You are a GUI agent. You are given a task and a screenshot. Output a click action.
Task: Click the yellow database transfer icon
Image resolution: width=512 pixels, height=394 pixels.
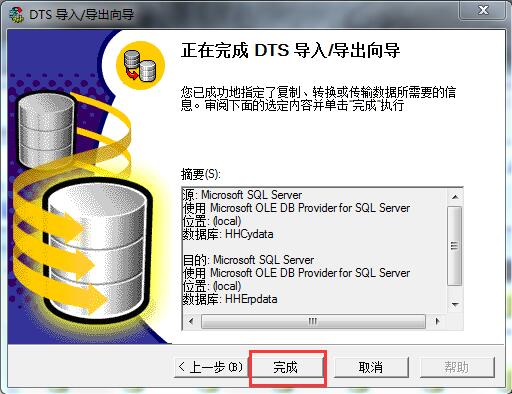coord(140,66)
